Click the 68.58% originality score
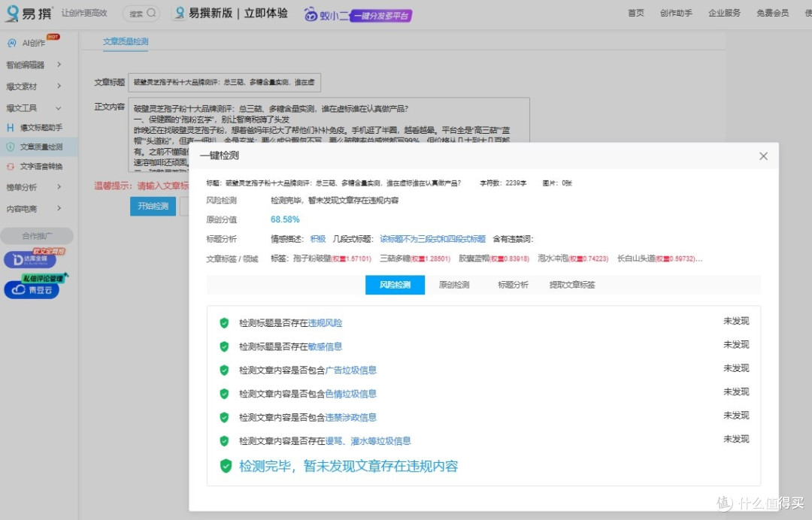Screen dimensions: 812x520 coord(285,219)
